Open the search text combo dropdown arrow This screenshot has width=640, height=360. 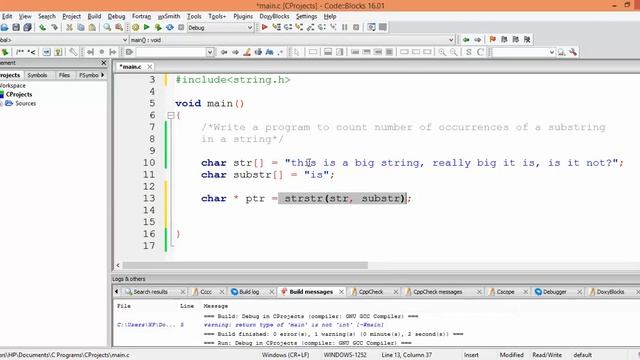pos(210,52)
